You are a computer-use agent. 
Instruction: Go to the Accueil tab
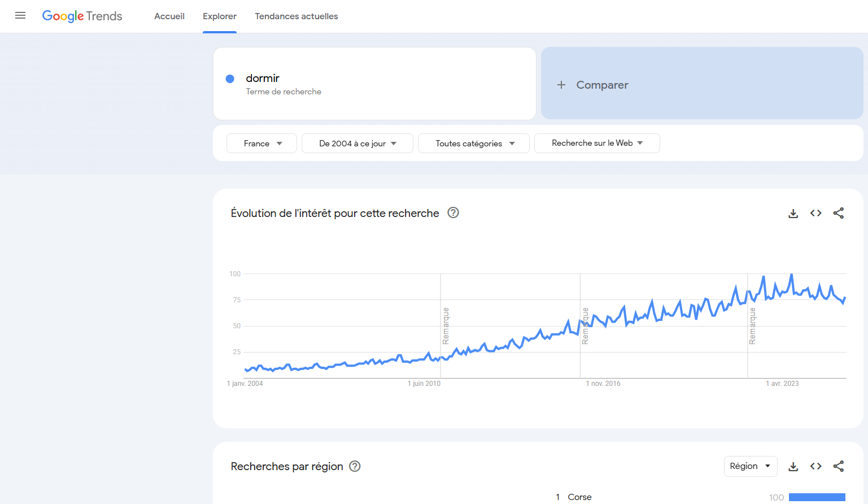click(x=169, y=16)
